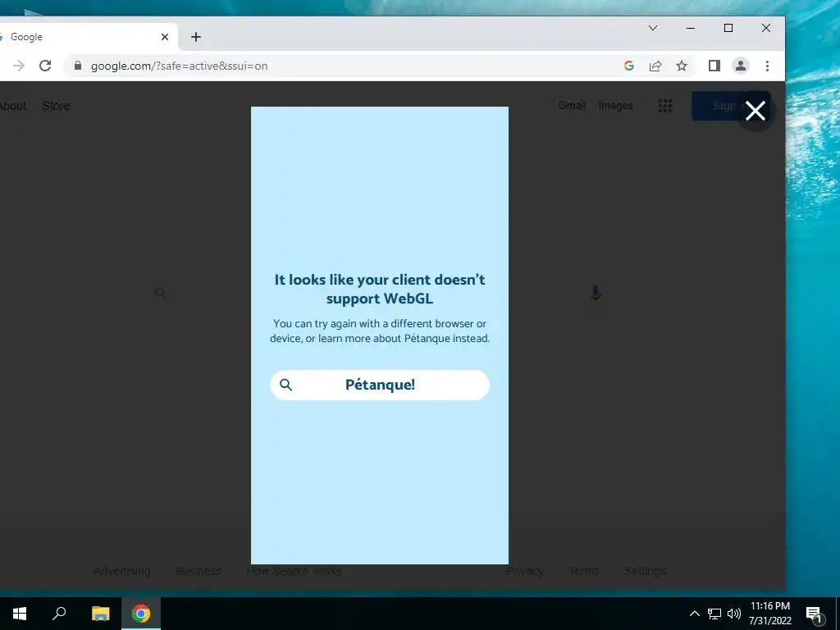Image resolution: width=840 pixels, height=630 pixels.
Task: Click the voice search microphone
Action: (596, 294)
